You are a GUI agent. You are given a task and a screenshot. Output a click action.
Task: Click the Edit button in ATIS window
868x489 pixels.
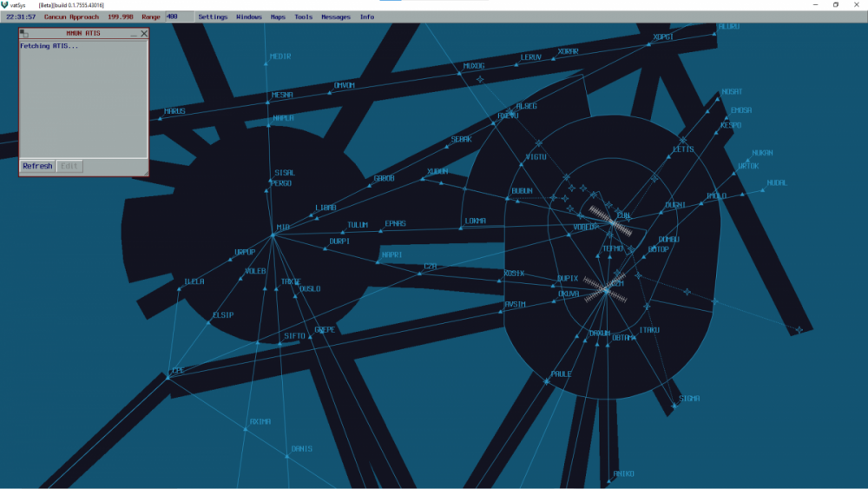coord(69,166)
